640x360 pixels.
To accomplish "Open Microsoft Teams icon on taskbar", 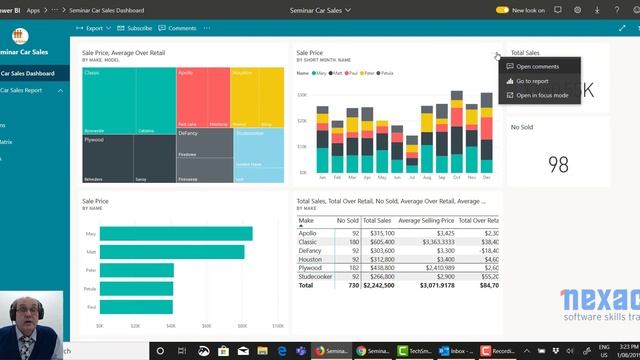I will pyautogui.click(x=301, y=351).
